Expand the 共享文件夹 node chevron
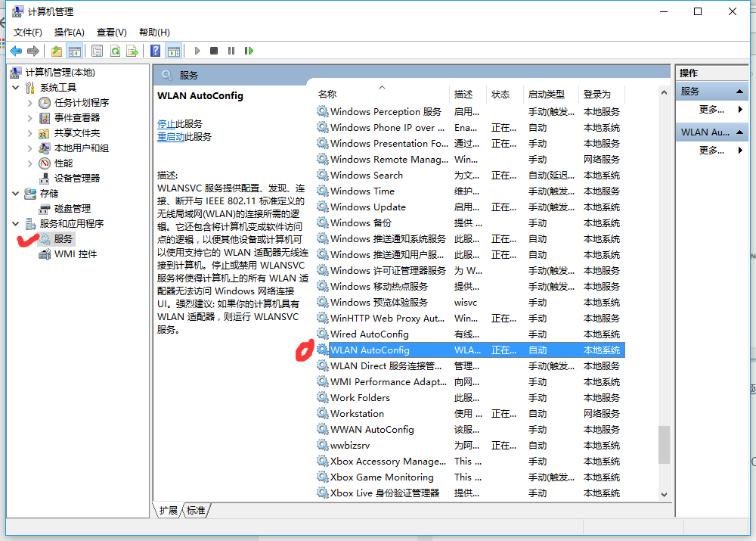Viewport: 756px width, 541px height. (x=30, y=133)
